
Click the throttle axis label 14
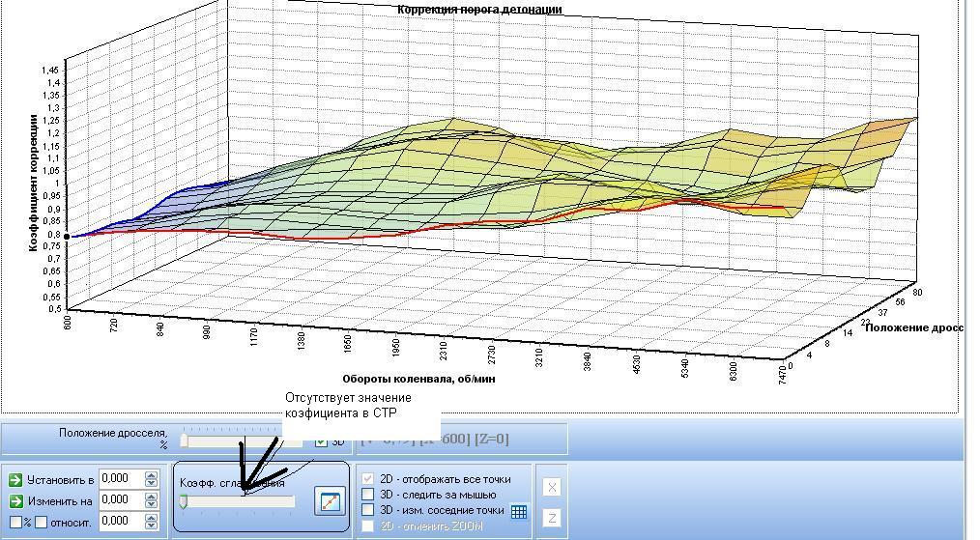tap(848, 333)
